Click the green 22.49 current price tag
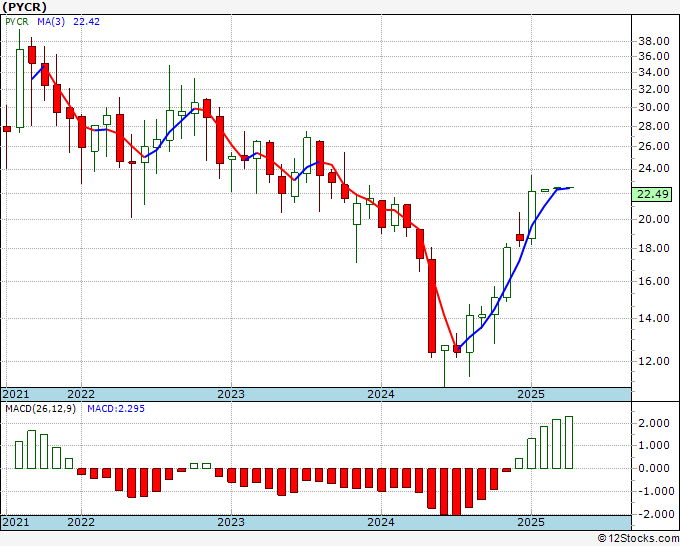680x546 pixels. pyautogui.click(x=651, y=194)
